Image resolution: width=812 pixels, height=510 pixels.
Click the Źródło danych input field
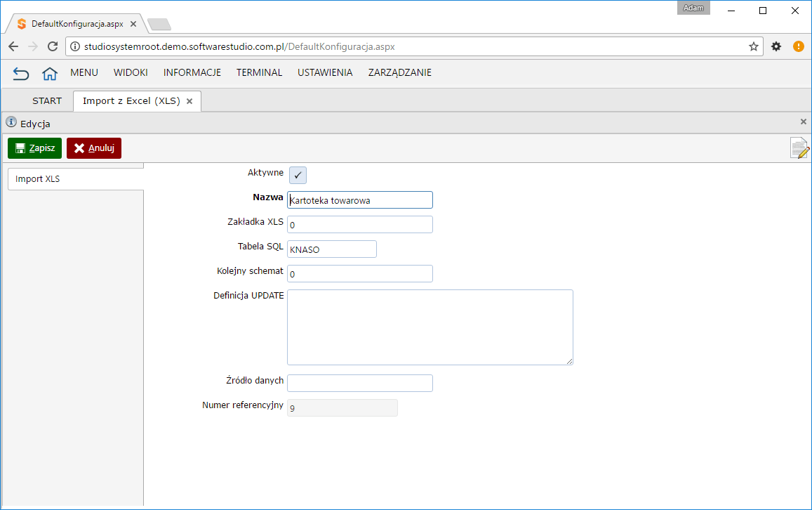tap(360, 383)
